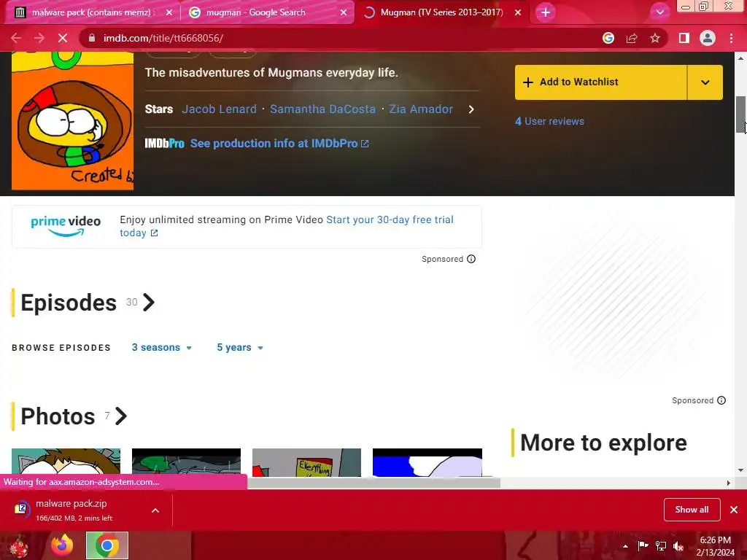Go forward to next page
The width and height of the screenshot is (747, 560).
[39, 38]
